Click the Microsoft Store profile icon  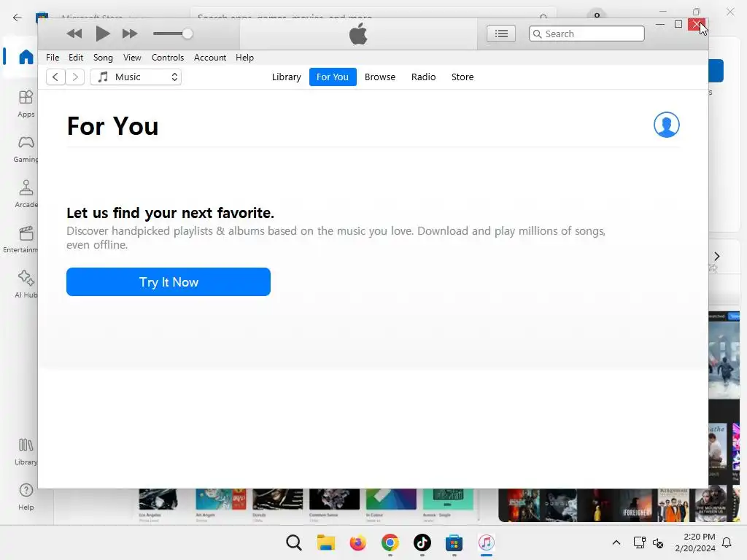pos(597,15)
